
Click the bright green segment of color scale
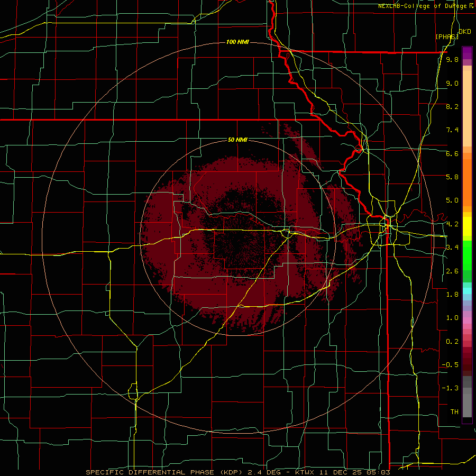(x=467, y=255)
